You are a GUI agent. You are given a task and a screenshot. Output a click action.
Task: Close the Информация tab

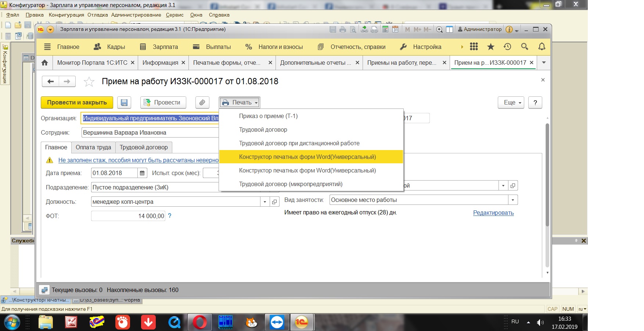[x=183, y=63]
